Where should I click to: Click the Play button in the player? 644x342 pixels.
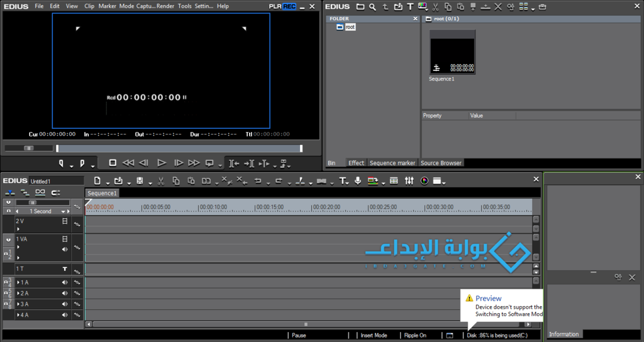(162, 163)
